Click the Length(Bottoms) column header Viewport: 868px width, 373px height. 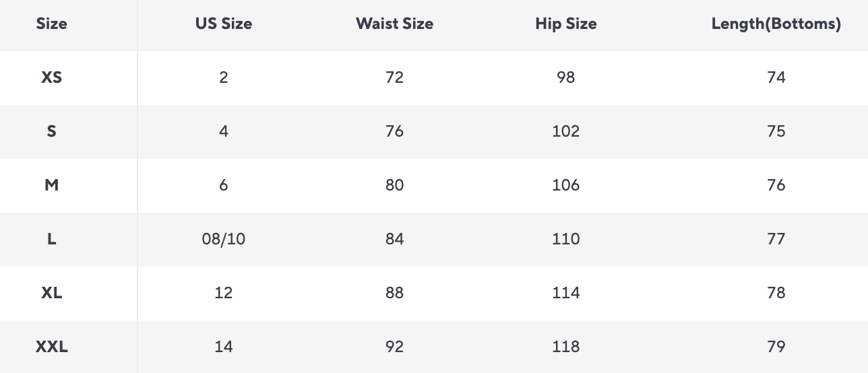776,24
